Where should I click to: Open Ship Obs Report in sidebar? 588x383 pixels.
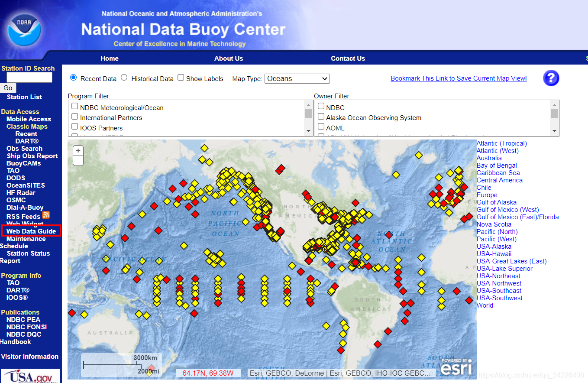32,156
